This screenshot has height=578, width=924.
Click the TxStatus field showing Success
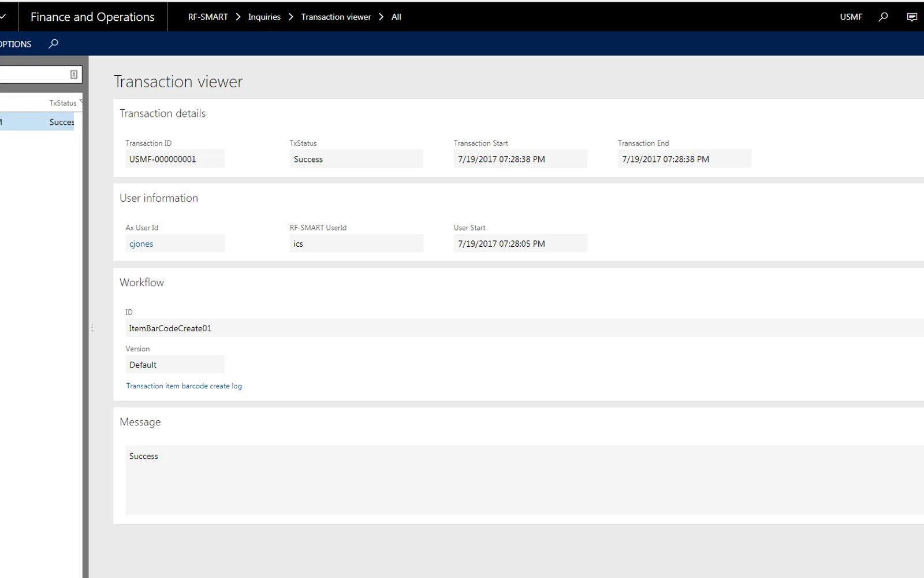click(x=356, y=159)
